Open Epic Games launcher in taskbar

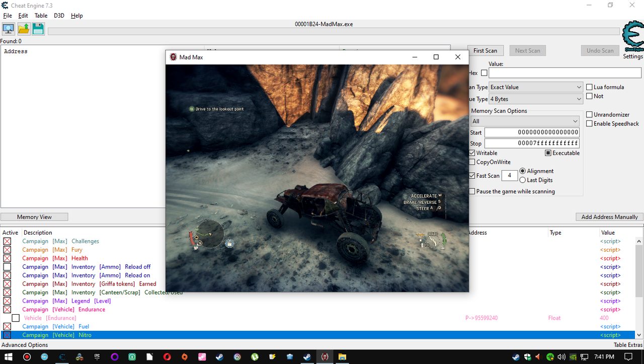pos(97,357)
